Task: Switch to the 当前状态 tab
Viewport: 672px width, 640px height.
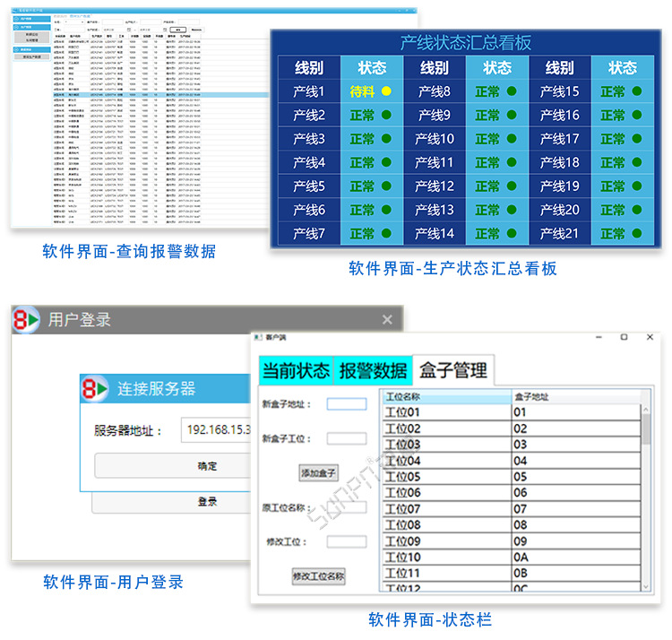Action: [x=295, y=370]
